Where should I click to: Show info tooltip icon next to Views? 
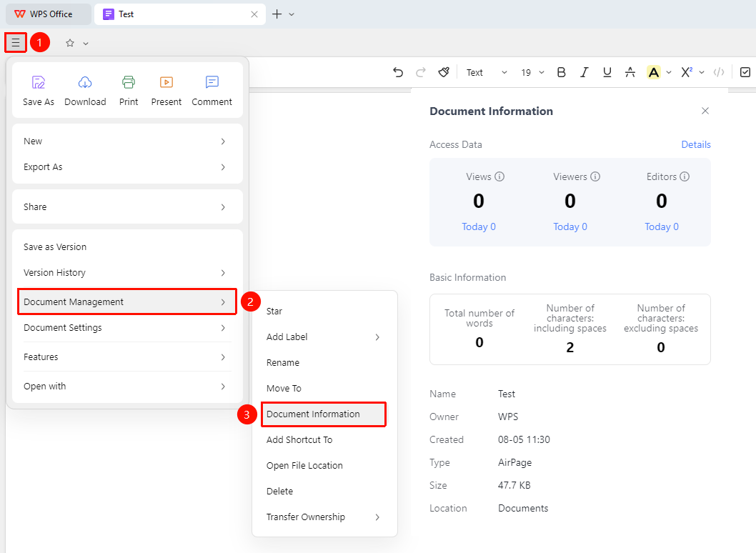coord(499,176)
